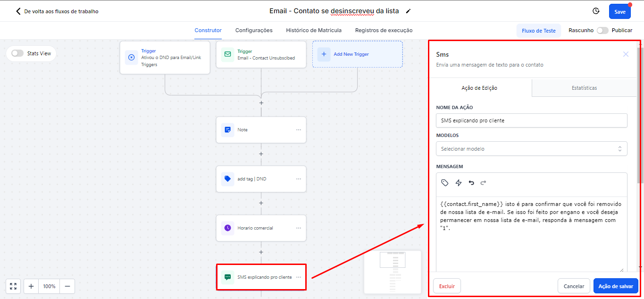Click the pencil icon to rename workflow
The width and height of the screenshot is (644, 299).
(408, 11)
